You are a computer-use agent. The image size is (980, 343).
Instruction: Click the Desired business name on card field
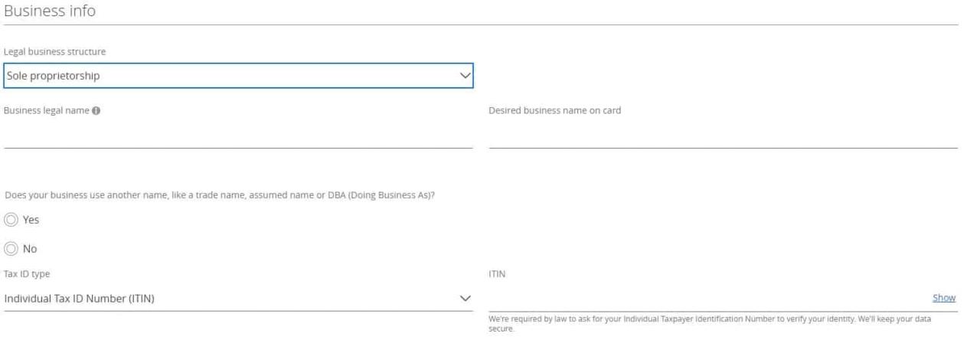point(723,136)
